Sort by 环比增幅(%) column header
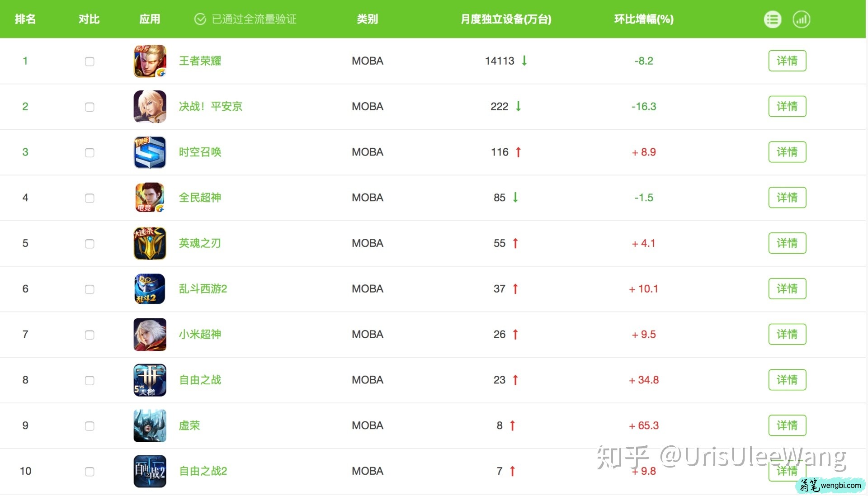Viewport: 868px width, 496px height. [643, 19]
